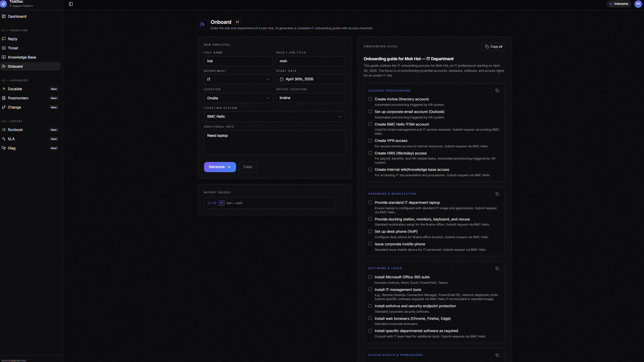
Task: Select Ticket in the L1 Frontline menu
Action: tap(13, 48)
